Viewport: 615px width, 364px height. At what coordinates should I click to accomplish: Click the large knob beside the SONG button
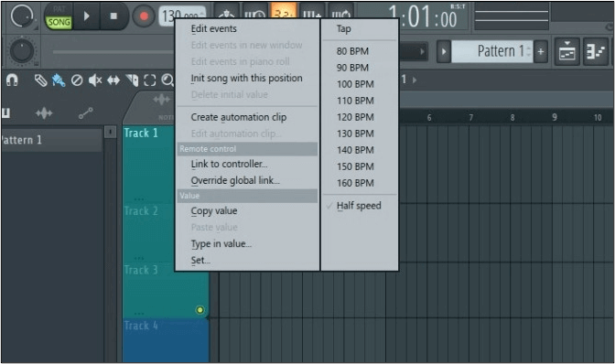22,16
